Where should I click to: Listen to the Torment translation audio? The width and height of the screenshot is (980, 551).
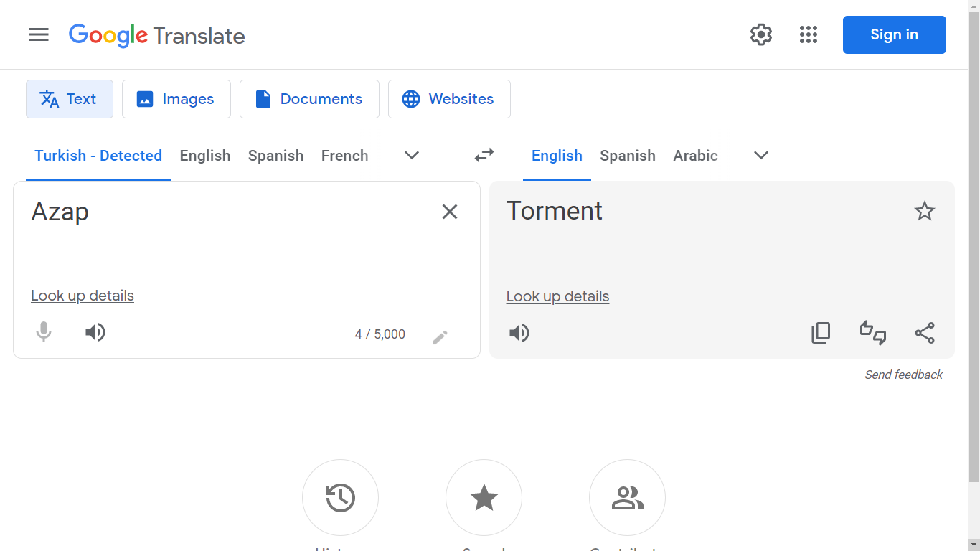[519, 333]
